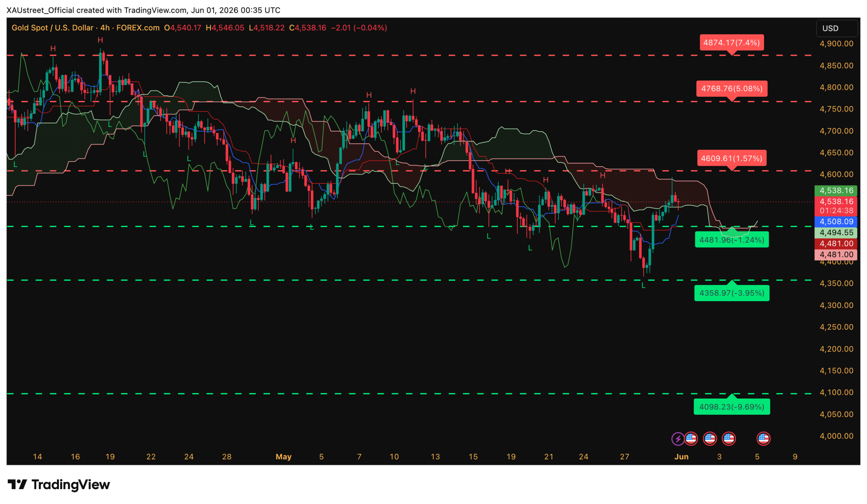
Task: Click the XAUstreet_Official attribution text
Action: 41,10
